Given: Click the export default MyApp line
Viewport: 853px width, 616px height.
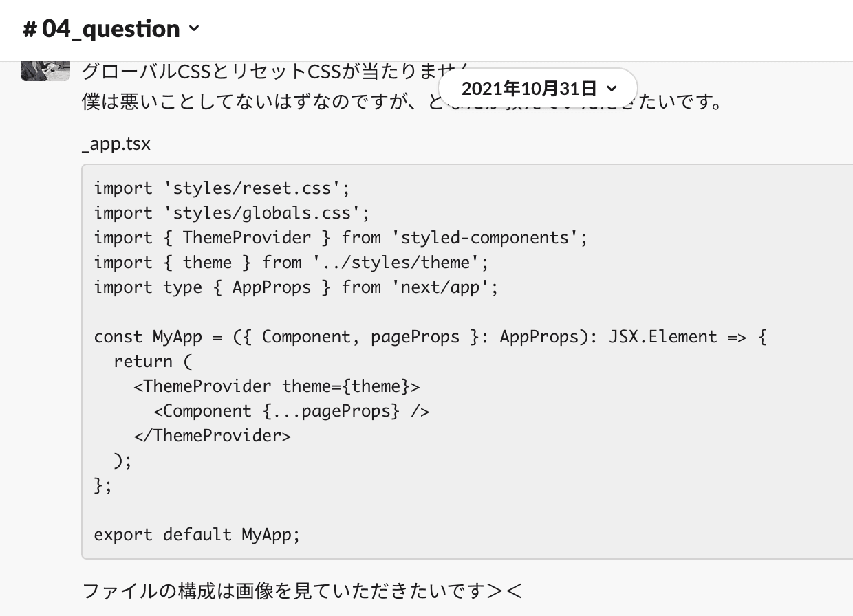Looking at the screenshot, I should [197, 535].
